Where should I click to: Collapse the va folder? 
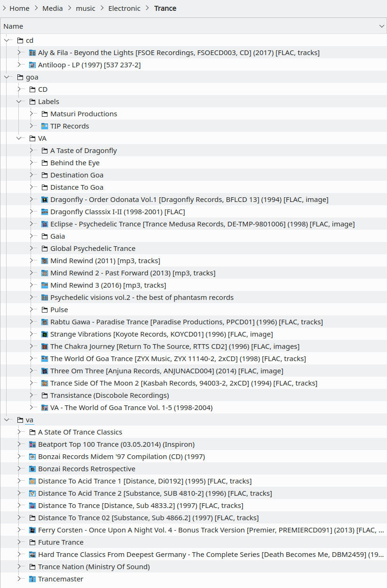point(7,420)
